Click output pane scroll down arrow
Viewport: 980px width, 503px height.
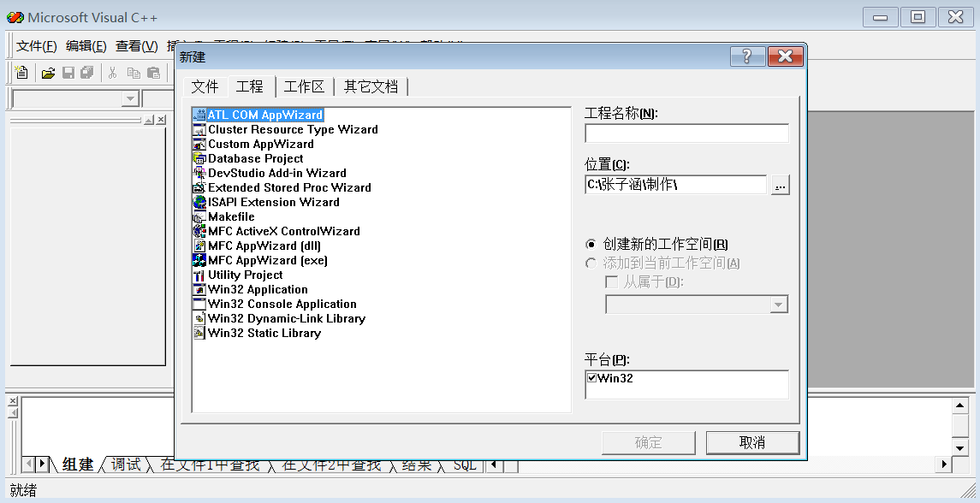pyautogui.click(x=960, y=447)
